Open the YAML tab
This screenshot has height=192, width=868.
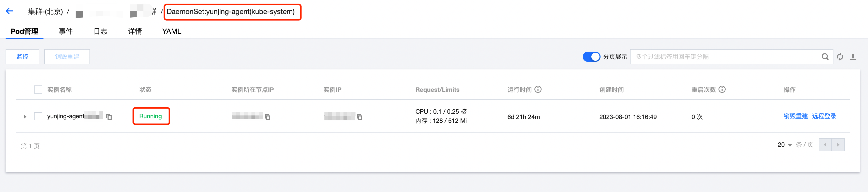click(x=172, y=31)
